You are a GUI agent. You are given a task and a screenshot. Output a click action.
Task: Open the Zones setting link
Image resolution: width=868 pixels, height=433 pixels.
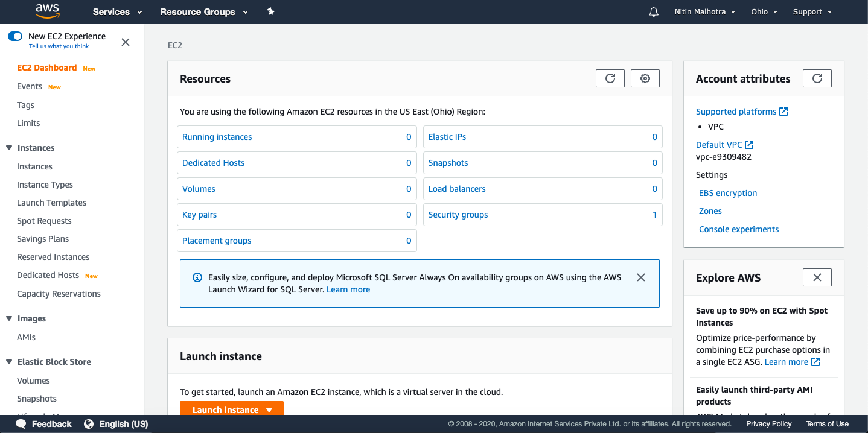pos(710,211)
